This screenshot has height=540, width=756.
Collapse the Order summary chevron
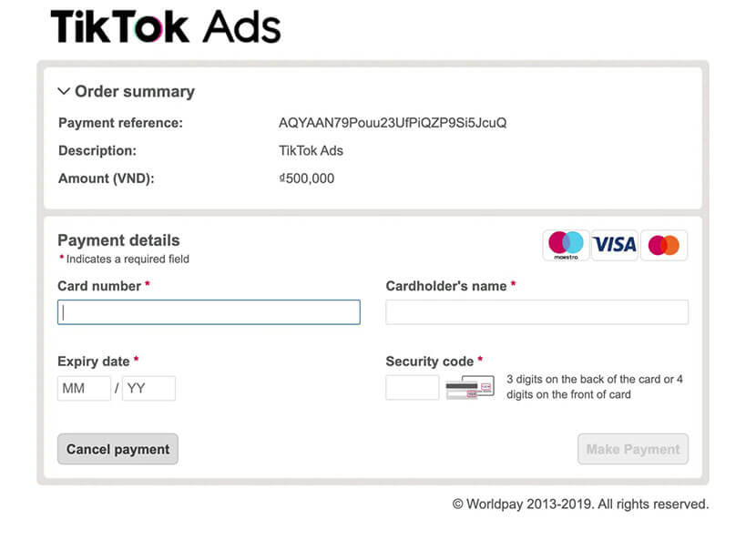coord(64,91)
